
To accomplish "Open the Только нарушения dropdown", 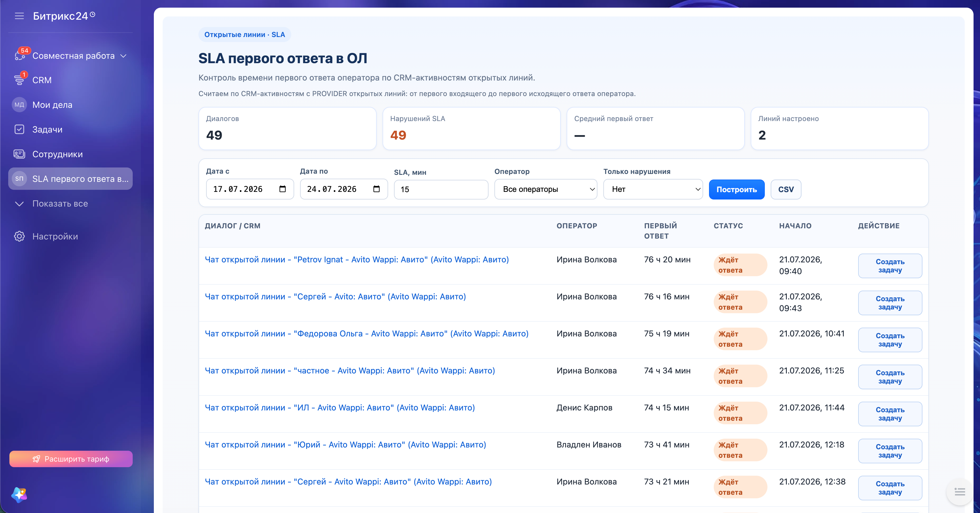I will [653, 189].
